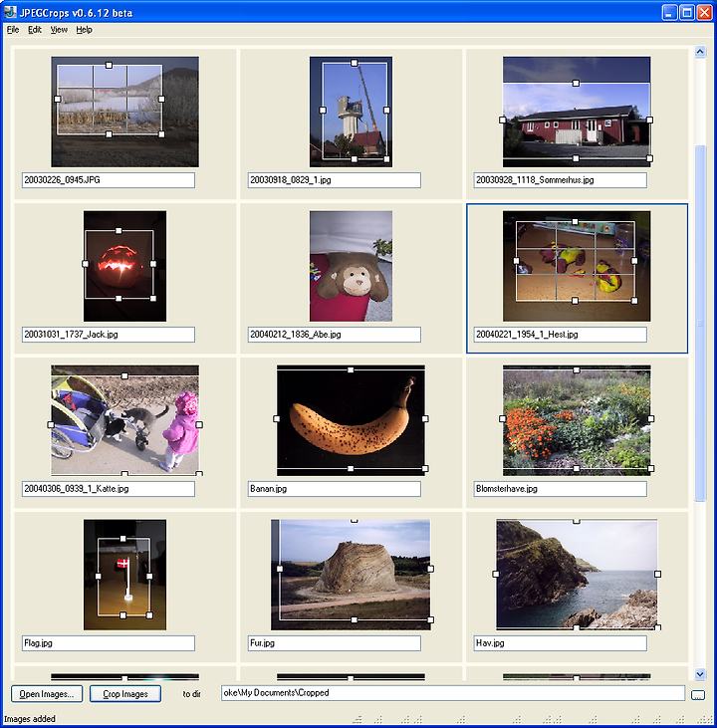Click bottom crop handle on Banan image
Image resolution: width=717 pixels, height=728 pixels.
point(351,468)
